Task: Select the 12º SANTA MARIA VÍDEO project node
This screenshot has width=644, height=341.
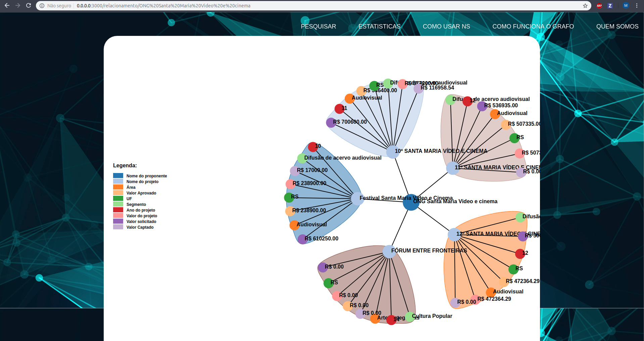Action: click(x=454, y=234)
